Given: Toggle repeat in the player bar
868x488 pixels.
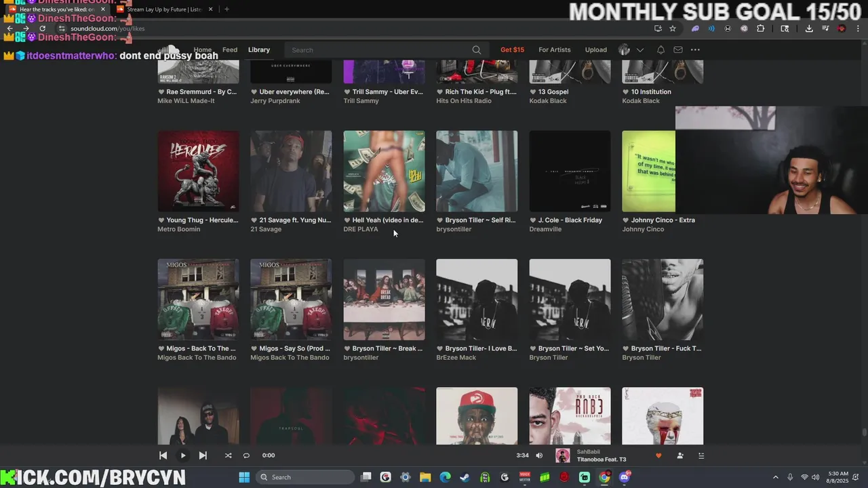Looking at the screenshot, I should pyautogui.click(x=246, y=455).
